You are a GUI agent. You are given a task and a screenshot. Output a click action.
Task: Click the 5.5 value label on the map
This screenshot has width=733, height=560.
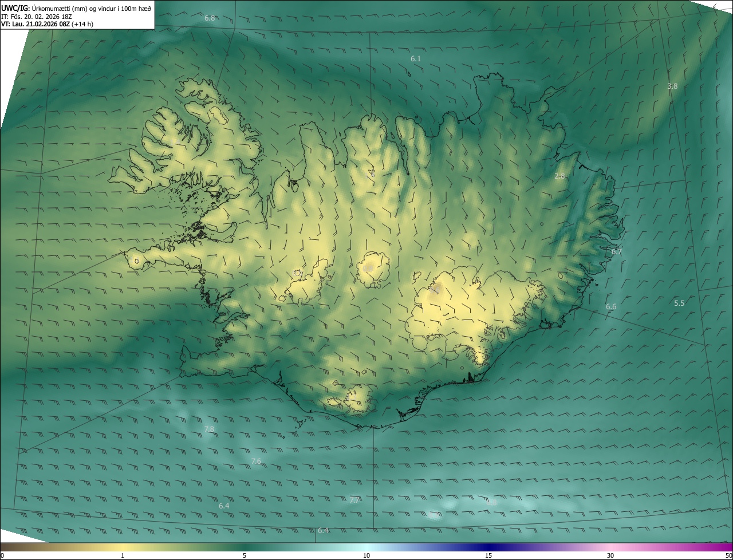click(x=679, y=303)
